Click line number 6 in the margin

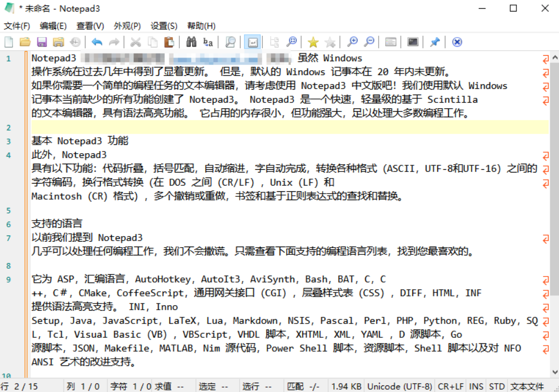8,224
